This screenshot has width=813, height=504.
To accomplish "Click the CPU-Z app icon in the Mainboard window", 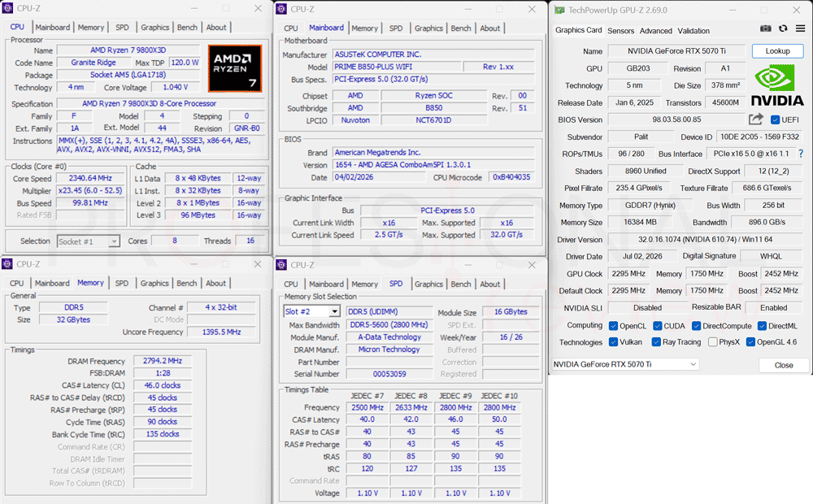I will [x=281, y=9].
